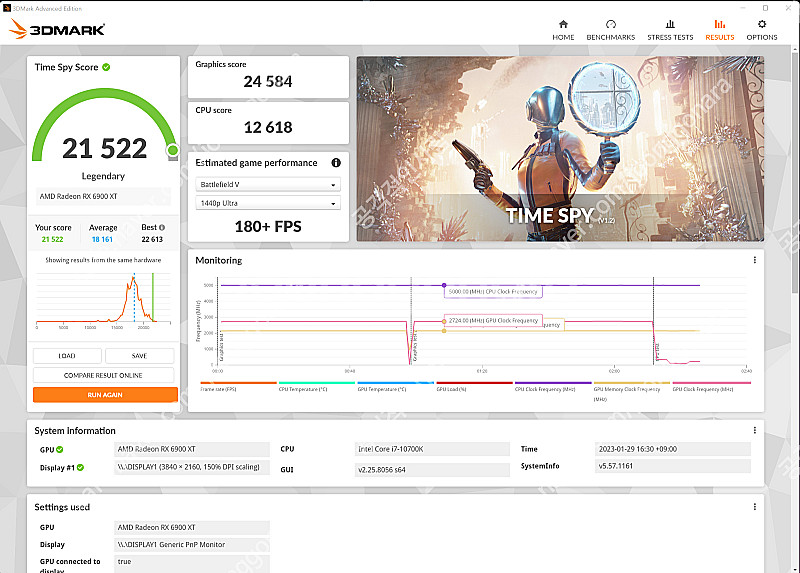800x573 pixels.
Task: Click the score gauge end marker
Action: tap(173, 150)
